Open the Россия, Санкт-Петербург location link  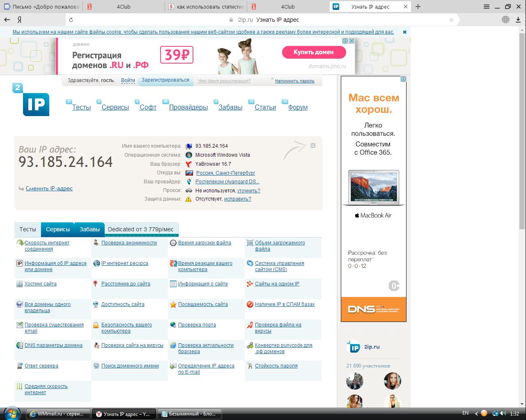[x=225, y=173]
